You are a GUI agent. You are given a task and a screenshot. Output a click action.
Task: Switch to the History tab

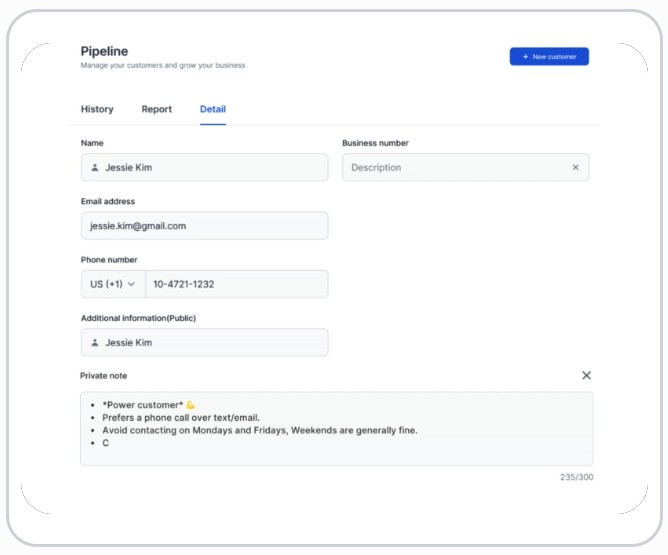[97, 109]
